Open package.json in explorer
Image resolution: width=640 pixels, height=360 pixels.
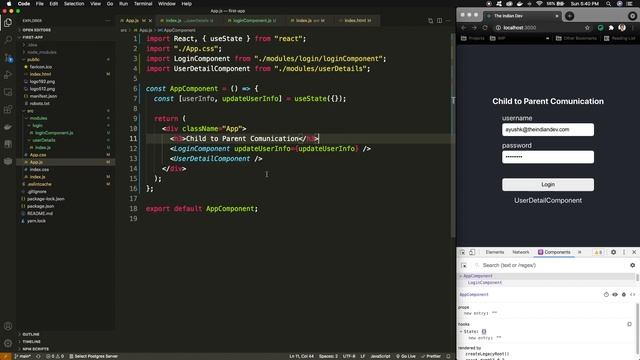[40, 206]
